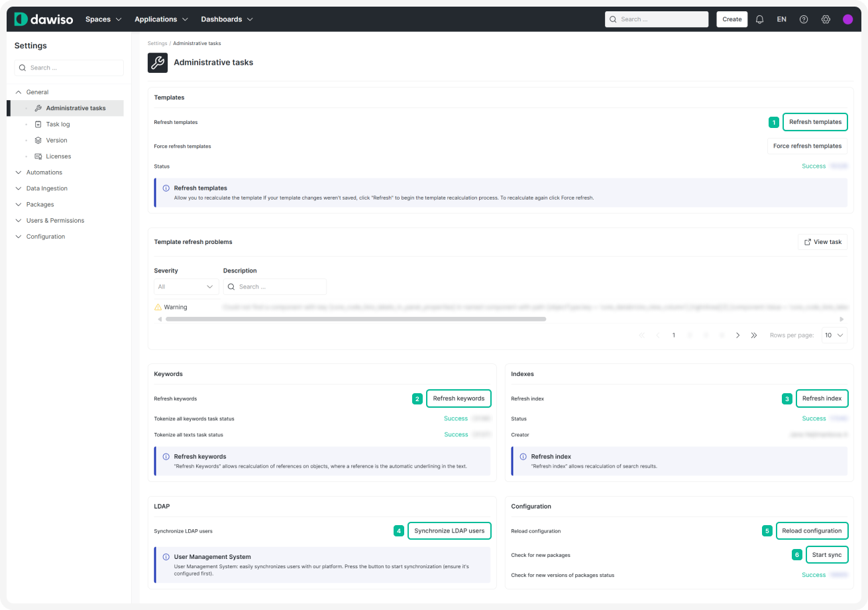Open the Rows per page dropdown
Screen dimensions: 868x610
(x=834, y=335)
